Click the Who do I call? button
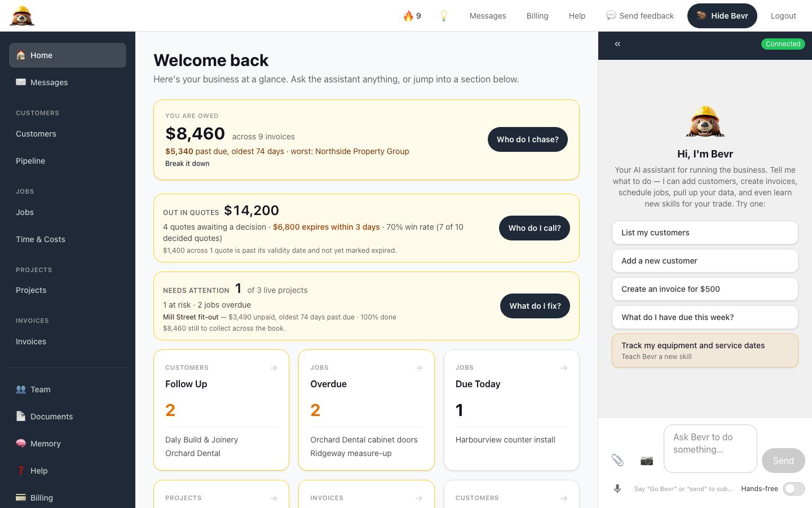This screenshot has height=508, width=812. 535,228
